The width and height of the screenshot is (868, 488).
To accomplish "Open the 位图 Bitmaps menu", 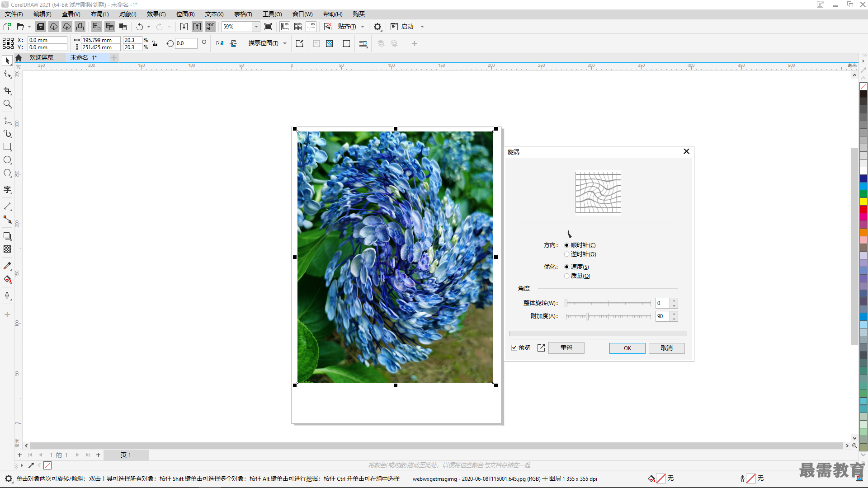I will pos(185,14).
